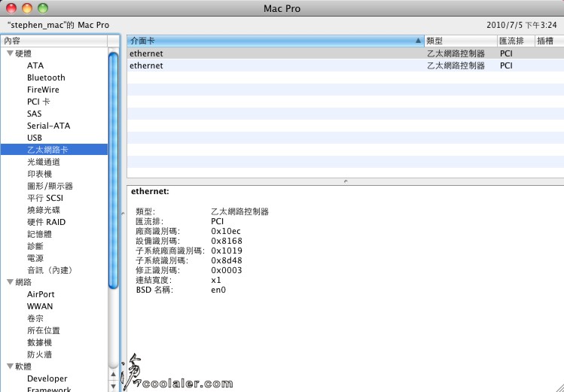Viewport: 564px width, 392px height.
Task: Click the sidebar scroll up arrow
Action: pyautogui.click(x=113, y=374)
